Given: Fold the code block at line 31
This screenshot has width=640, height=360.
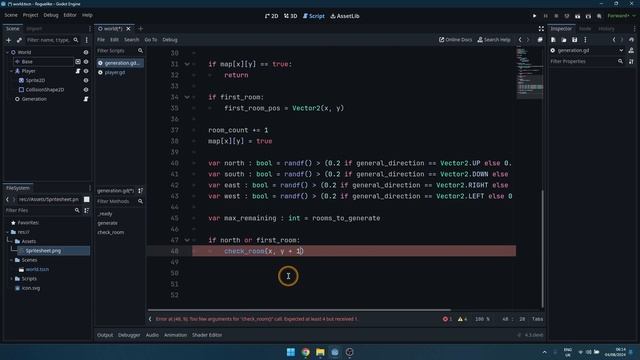Looking at the screenshot, I should tap(187, 64).
